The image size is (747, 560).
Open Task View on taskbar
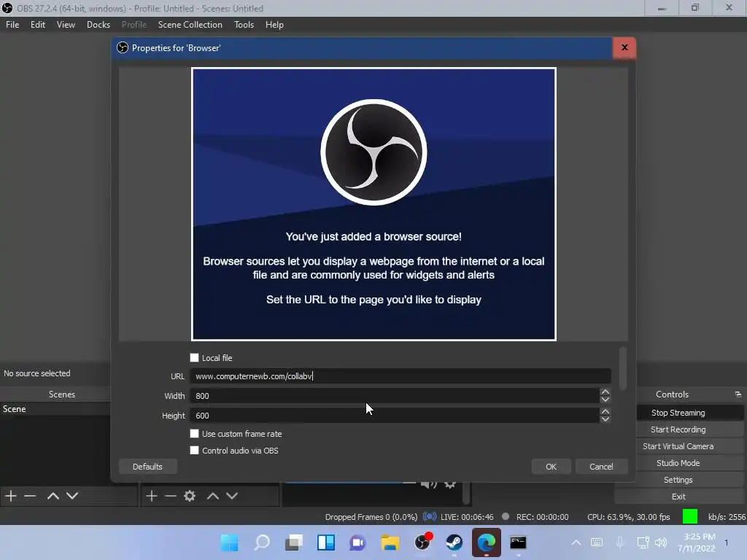(x=294, y=542)
